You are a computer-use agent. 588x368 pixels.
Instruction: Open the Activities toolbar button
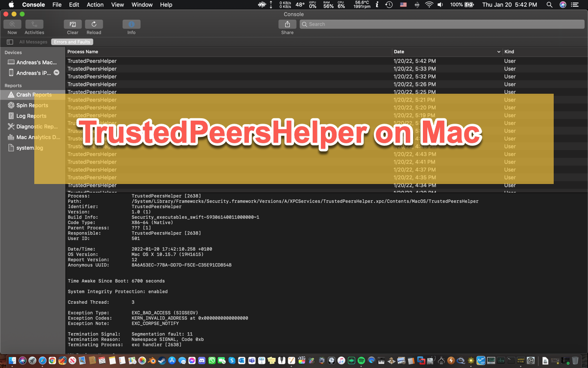[x=34, y=24]
